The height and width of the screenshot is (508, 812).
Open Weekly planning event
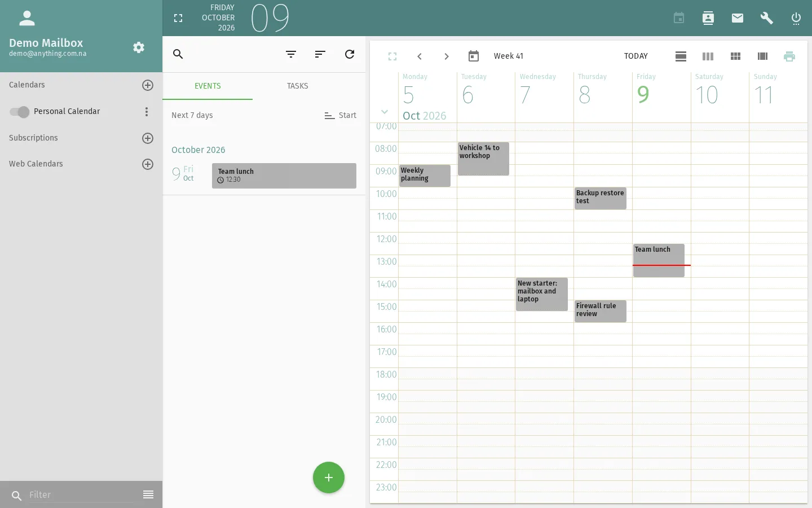click(x=425, y=176)
